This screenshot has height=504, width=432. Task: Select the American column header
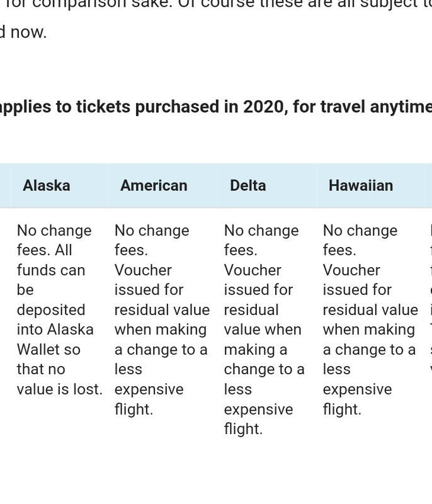tap(154, 185)
